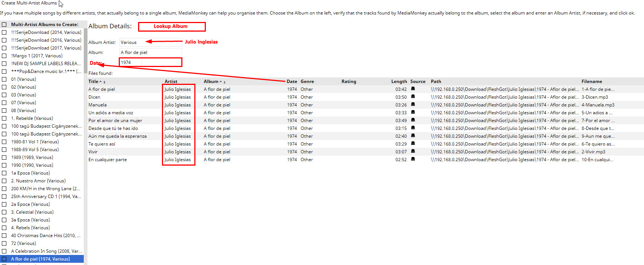Select '40 Christmas Dance Hits' in the album list
Image resolution: width=644 pixels, height=265 pixels.
click(x=45, y=236)
